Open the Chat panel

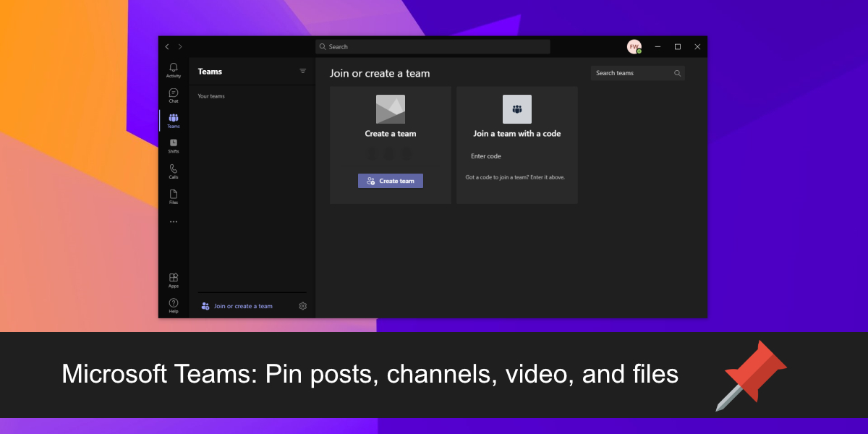[173, 95]
